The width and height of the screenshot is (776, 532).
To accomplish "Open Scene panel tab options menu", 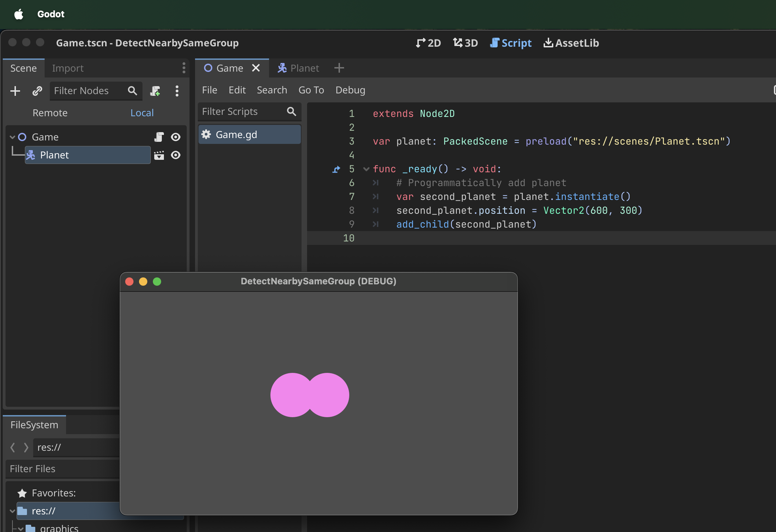I will click(x=184, y=68).
